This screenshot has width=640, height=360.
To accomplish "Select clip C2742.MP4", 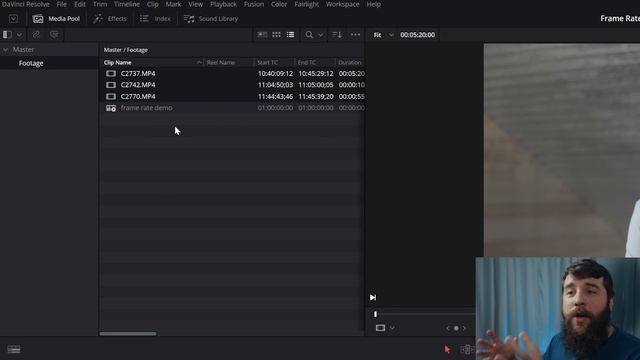I will click(138, 85).
